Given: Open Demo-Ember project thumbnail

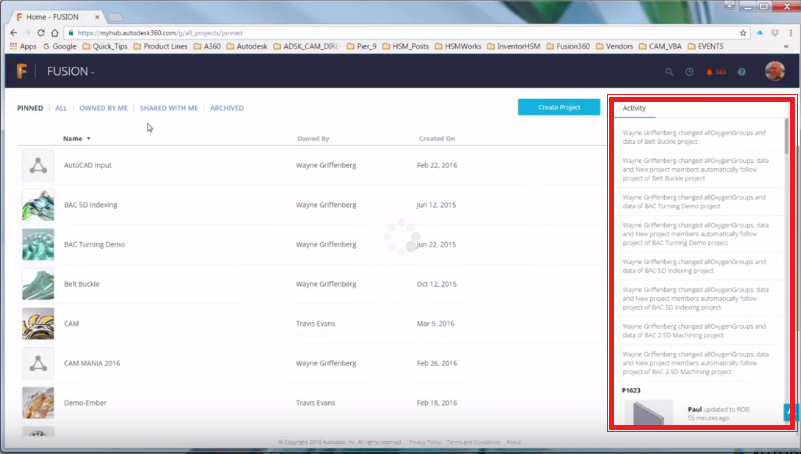Looking at the screenshot, I should [x=38, y=403].
